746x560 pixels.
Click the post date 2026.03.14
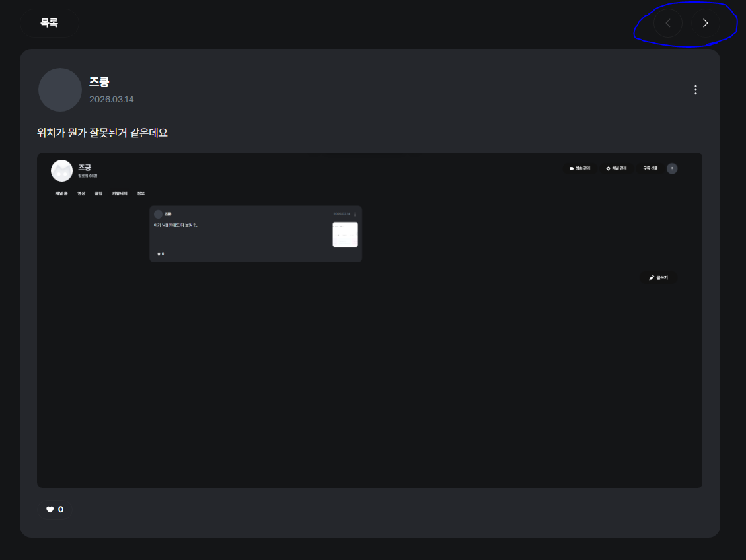(x=112, y=99)
